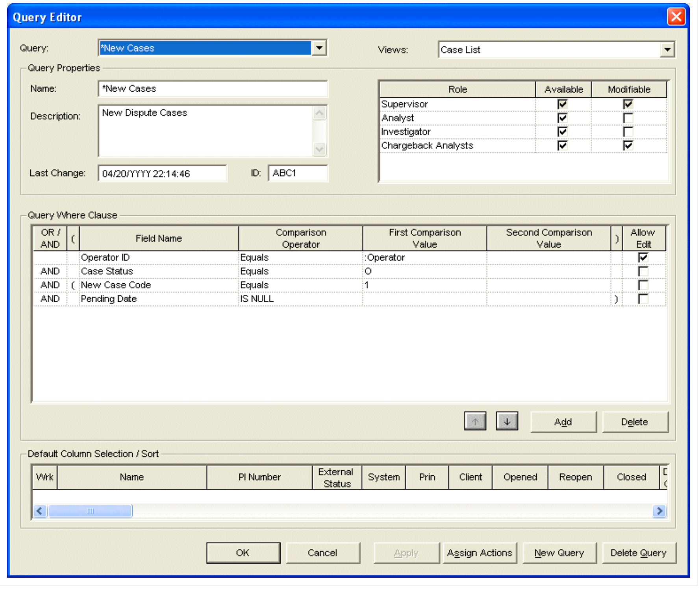The image size is (700, 606).
Task: Click the Equals operator for Case Status
Action: [x=300, y=271]
